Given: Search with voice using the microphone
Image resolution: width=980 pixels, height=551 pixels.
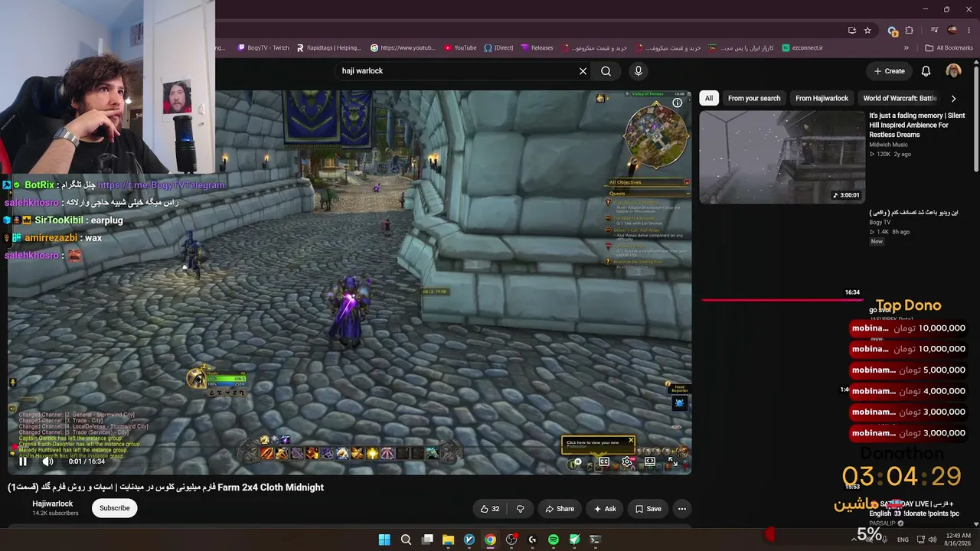Looking at the screenshot, I should (x=639, y=71).
